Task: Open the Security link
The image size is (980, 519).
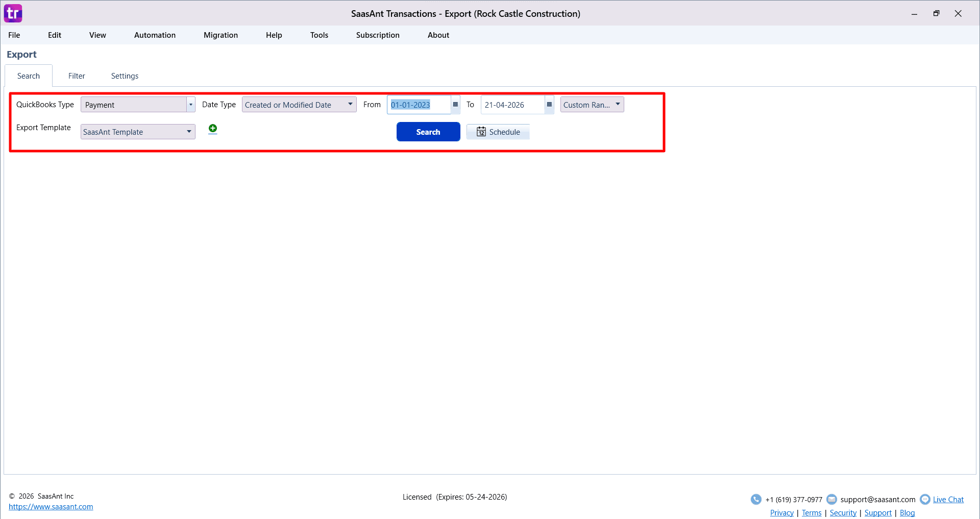Action: tap(843, 513)
